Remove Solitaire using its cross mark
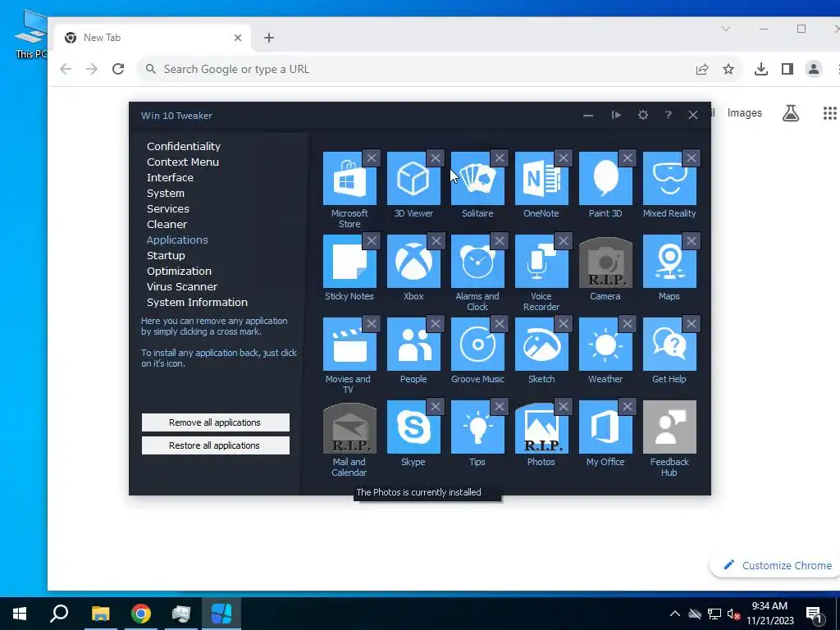This screenshot has height=630, width=840. tap(500, 158)
